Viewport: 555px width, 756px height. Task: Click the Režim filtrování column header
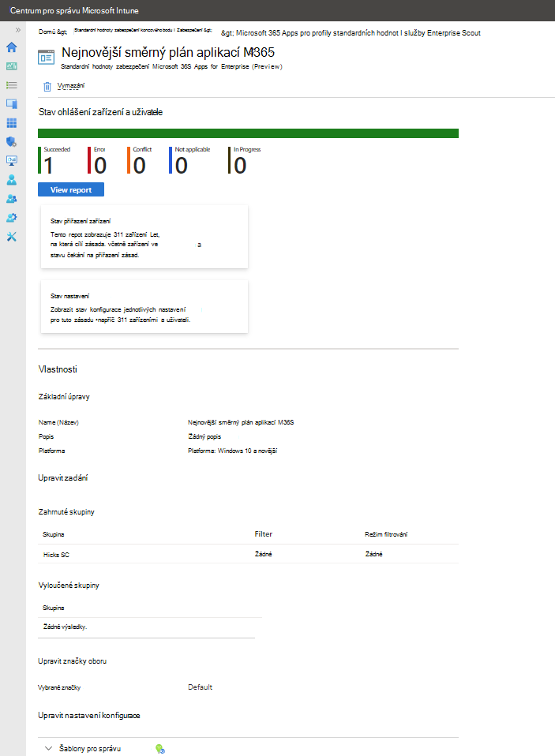pyautogui.click(x=386, y=534)
